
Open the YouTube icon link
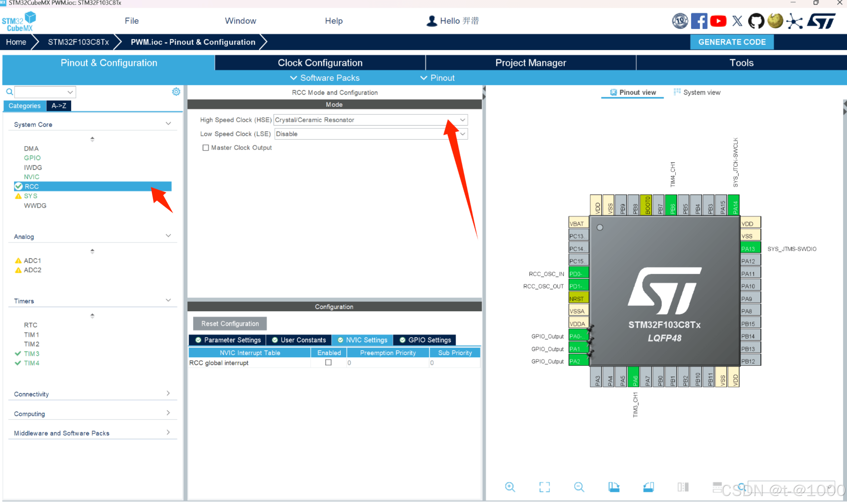click(718, 21)
